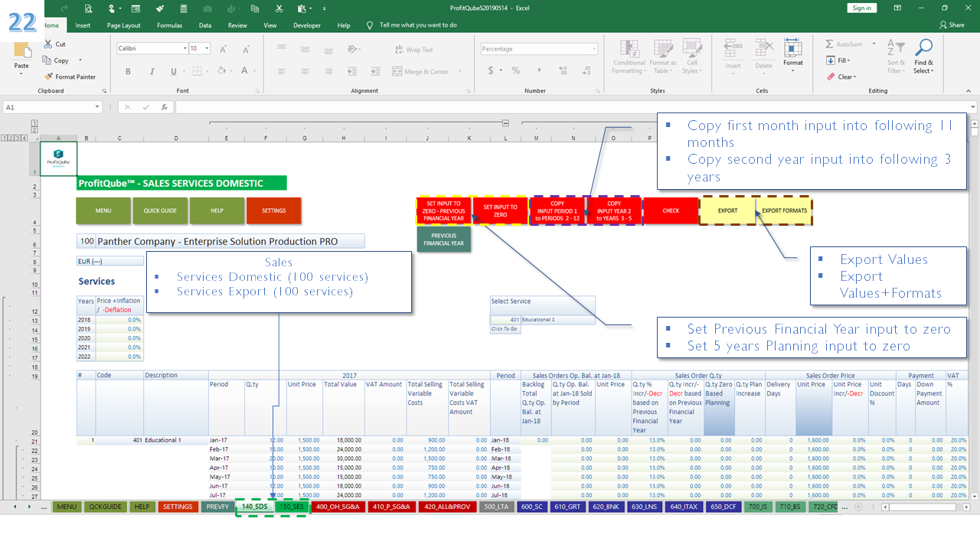This screenshot has height=551, width=980.
Task: Click the red SETTINGS button
Action: pyautogui.click(x=273, y=210)
